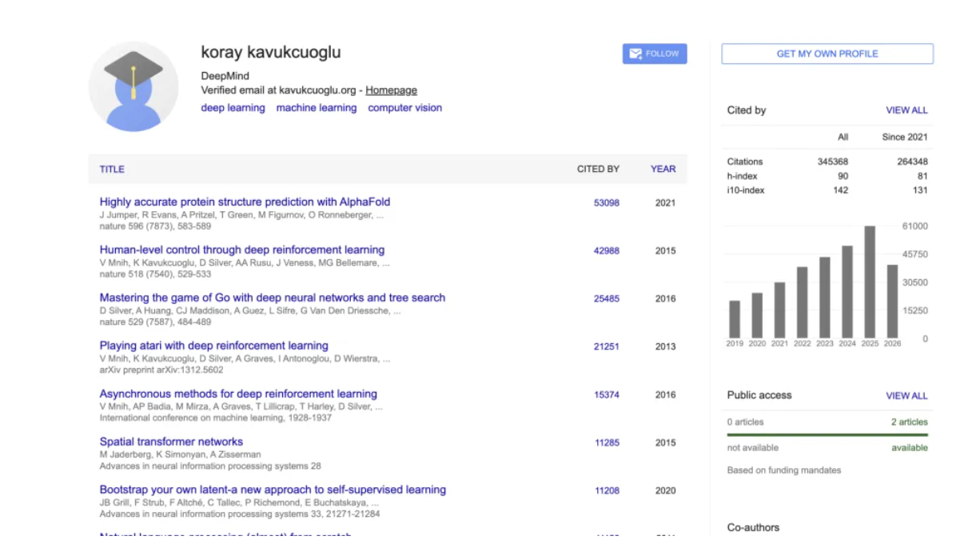The image size is (980, 560).
Task: Click the green public access progress bar
Action: click(x=827, y=435)
